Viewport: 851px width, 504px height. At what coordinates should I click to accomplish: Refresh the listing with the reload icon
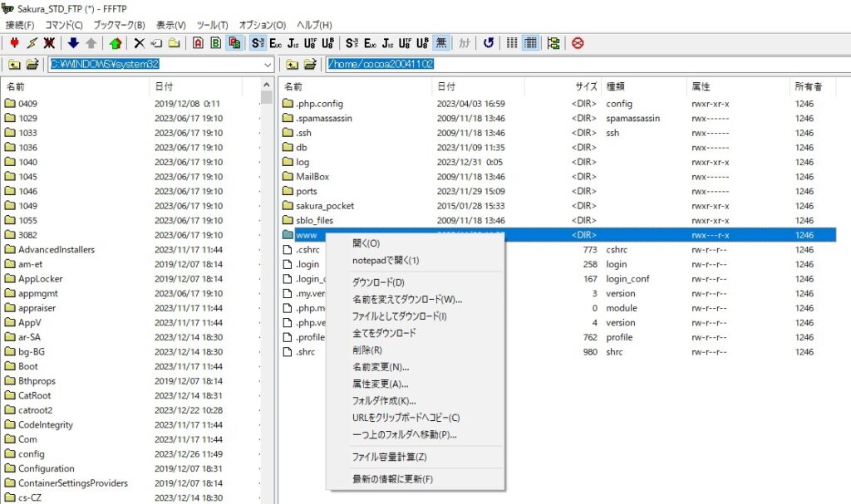[x=489, y=43]
